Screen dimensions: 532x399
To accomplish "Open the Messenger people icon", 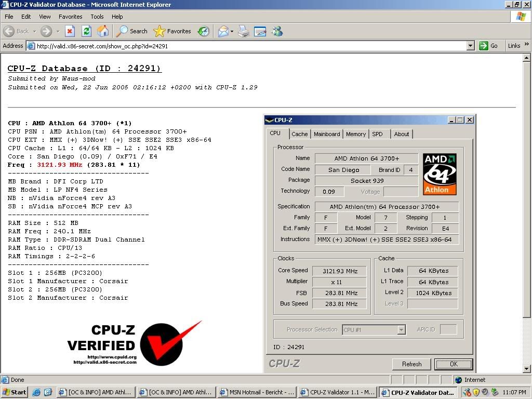I will pyautogui.click(x=277, y=31).
